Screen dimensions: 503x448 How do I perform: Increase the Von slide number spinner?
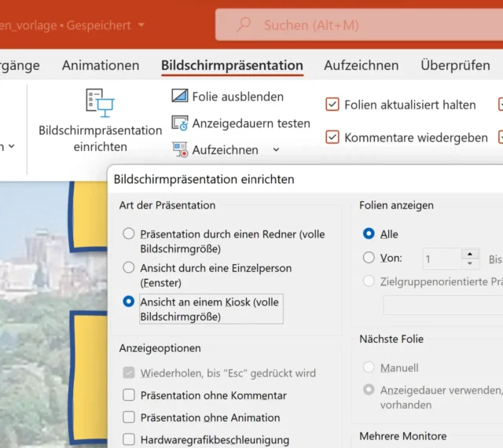pos(470,254)
